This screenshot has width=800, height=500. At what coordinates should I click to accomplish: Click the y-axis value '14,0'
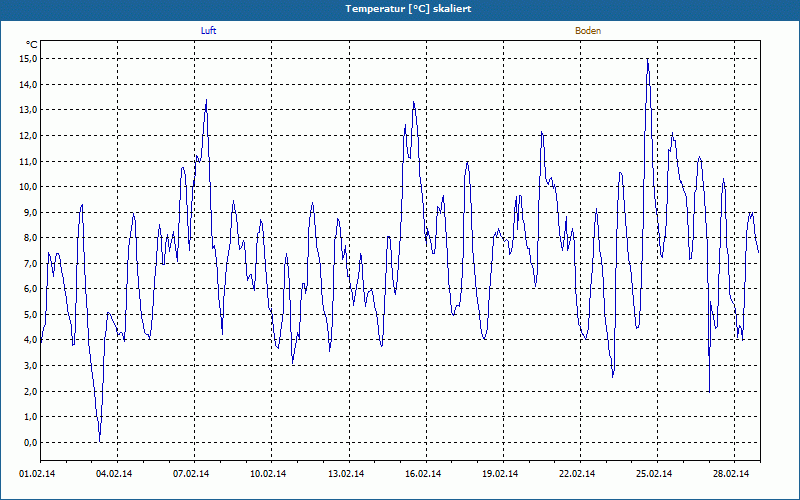pos(29,84)
